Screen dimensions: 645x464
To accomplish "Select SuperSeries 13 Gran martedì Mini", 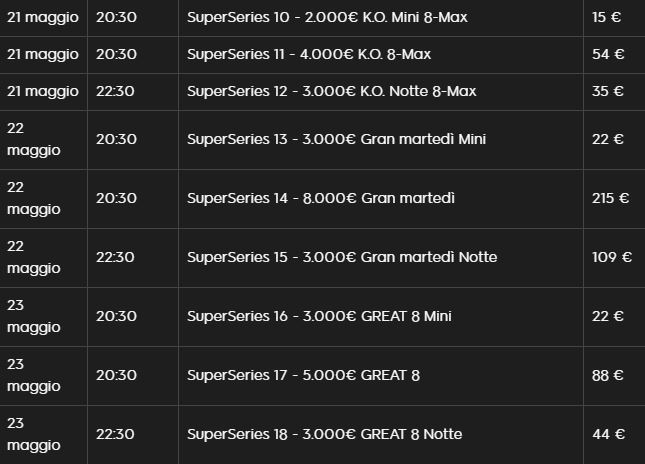I will [336, 139].
